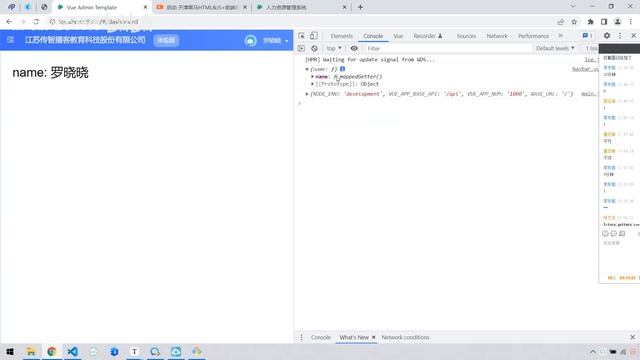Open the Performance tab
The height and width of the screenshot is (360, 640).
(x=533, y=36)
